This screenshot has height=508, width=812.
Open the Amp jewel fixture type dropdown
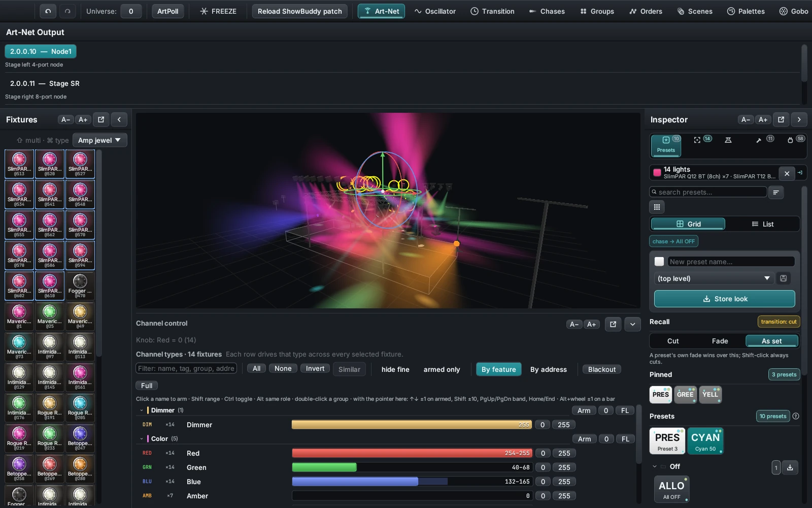99,140
